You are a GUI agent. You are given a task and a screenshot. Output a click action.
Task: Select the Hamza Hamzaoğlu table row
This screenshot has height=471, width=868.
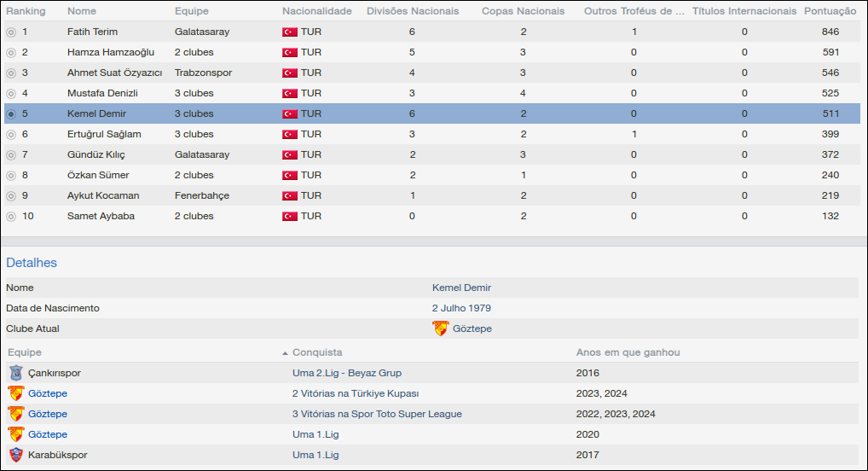tap(111, 52)
